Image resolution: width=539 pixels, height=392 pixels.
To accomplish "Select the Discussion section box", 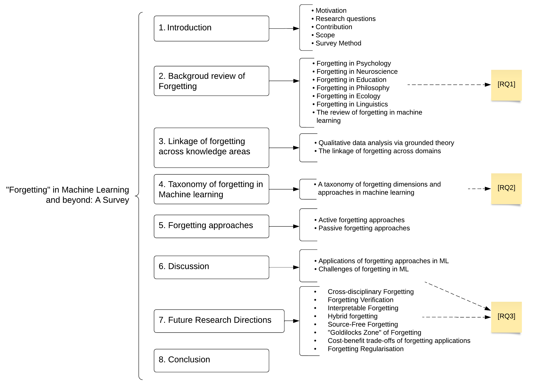I will (211, 266).
